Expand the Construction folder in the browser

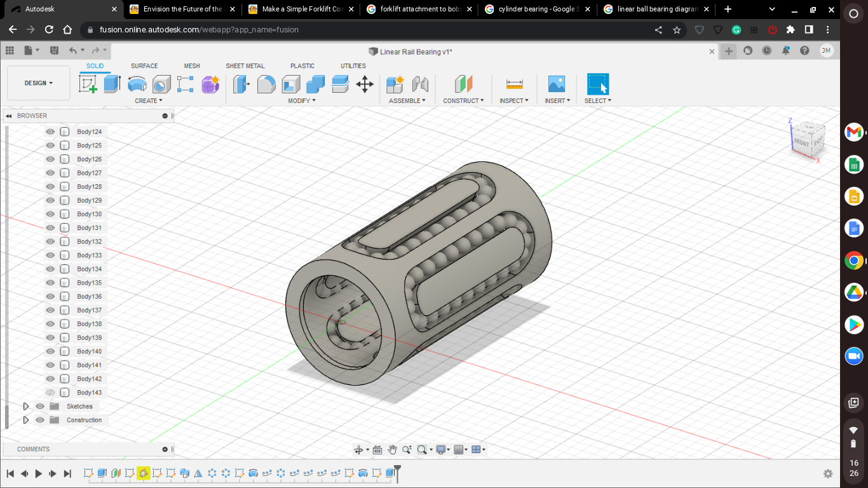pos(26,419)
